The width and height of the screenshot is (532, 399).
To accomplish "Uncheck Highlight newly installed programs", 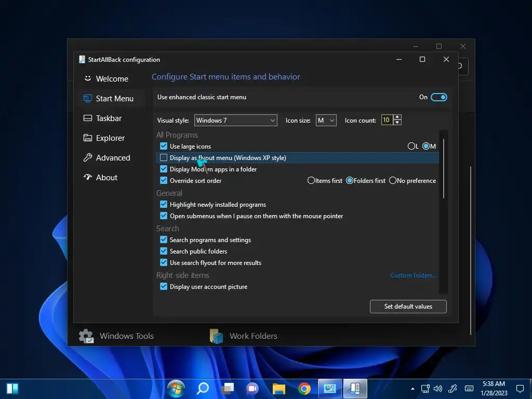I will pyautogui.click(x=164, y=205).
